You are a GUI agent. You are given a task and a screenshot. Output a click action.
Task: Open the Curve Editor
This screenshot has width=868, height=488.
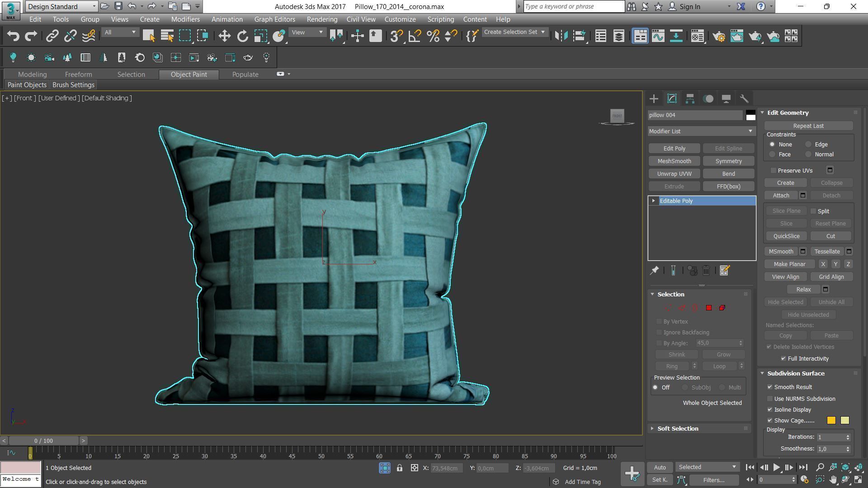[658, 36]
